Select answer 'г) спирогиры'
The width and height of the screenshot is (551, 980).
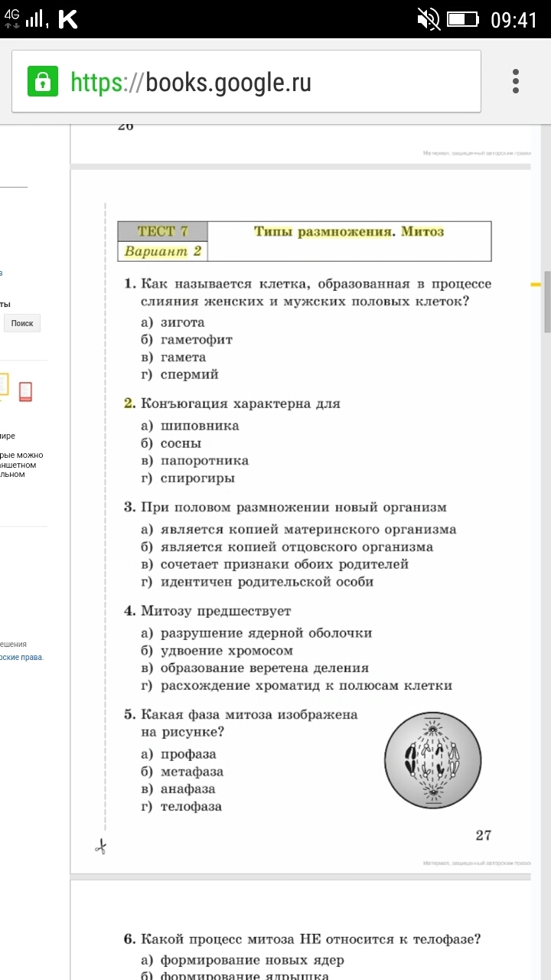click(x=188, y=479)
